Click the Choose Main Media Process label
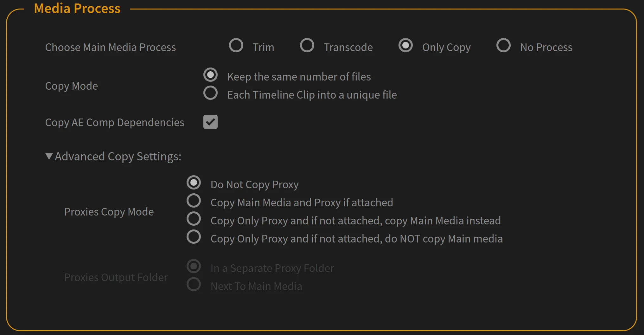Image resolution: width=644 pixels, height=335 pixels. [111, 47]
